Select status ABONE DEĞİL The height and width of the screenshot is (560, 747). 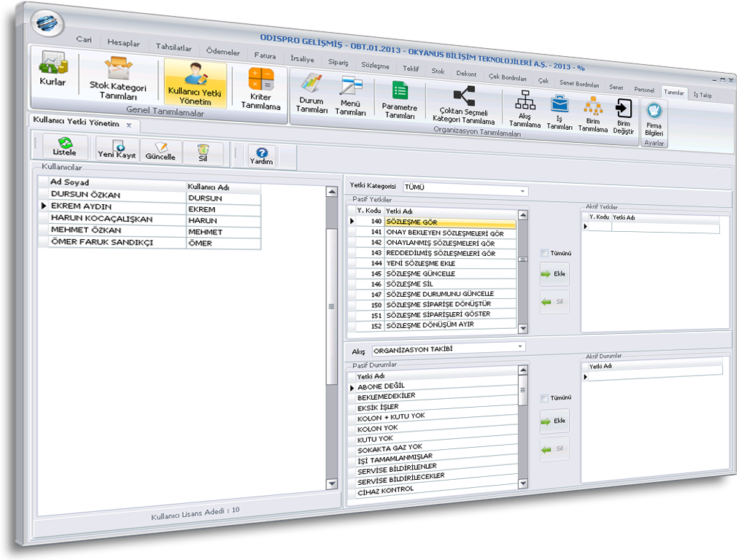click(433, 385)
